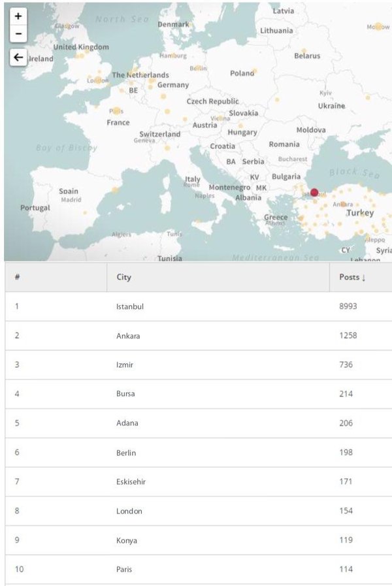Click the Moscow dot on the map

pyautogui.click(x=378, y=26)
